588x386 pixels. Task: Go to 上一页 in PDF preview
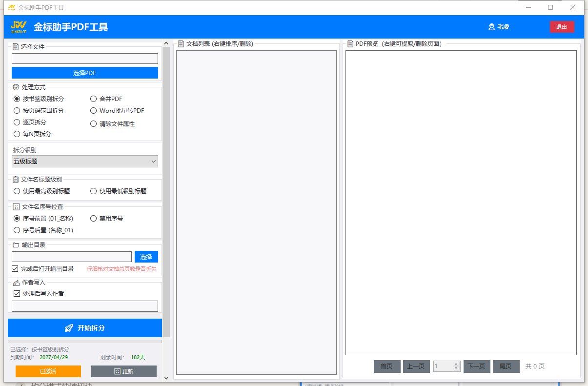pos(416,366)
